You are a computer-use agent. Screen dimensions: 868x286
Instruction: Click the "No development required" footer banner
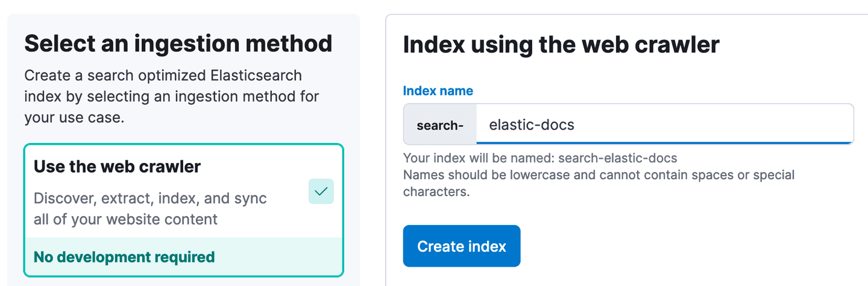coord(124,257)
